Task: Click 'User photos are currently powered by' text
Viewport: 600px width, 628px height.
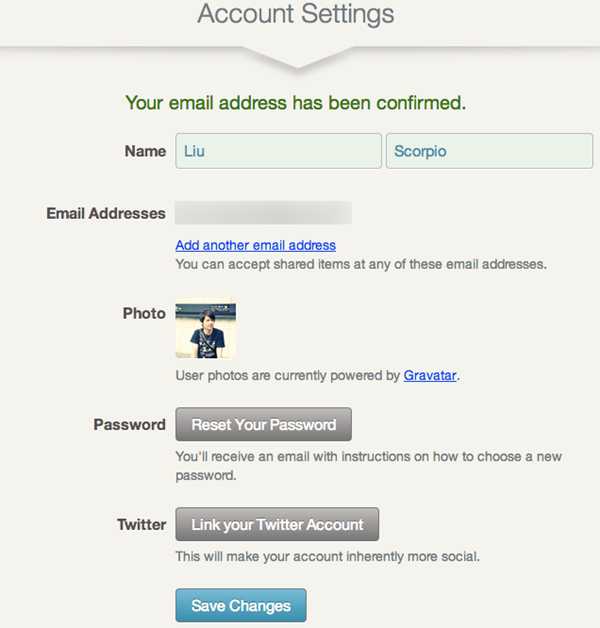Action: pyautogui.click(x=288, y=376)
